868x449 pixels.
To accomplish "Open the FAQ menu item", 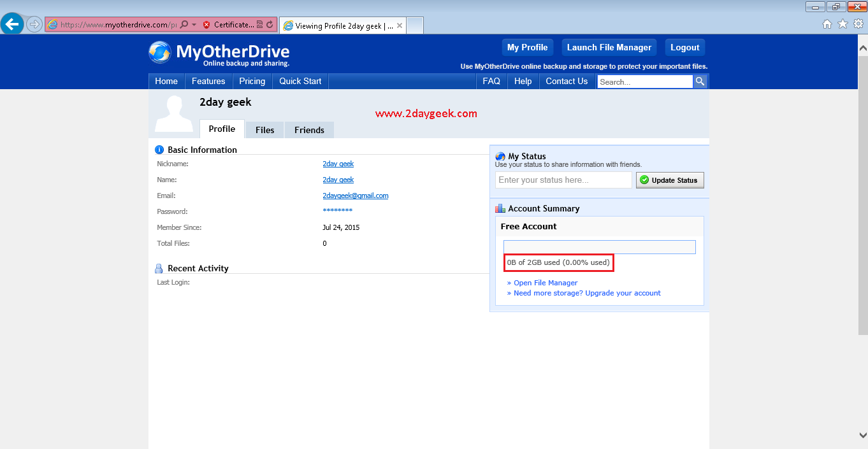I will [491, 81].
